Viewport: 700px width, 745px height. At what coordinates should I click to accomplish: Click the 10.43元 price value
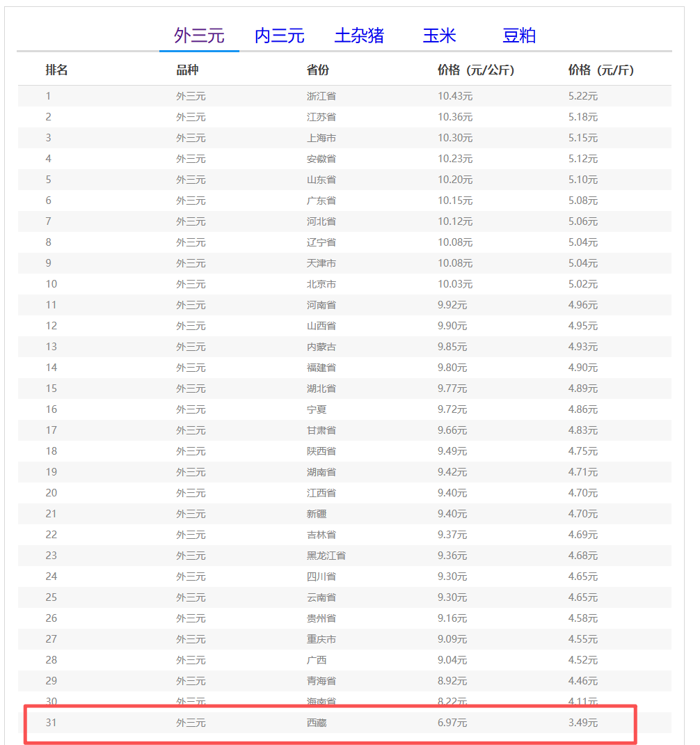[x=455, y=96]
